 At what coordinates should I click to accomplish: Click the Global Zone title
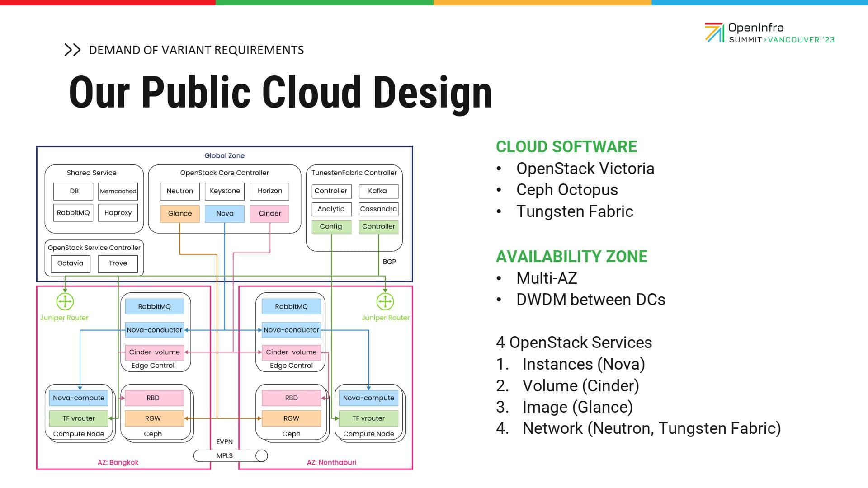225,155
